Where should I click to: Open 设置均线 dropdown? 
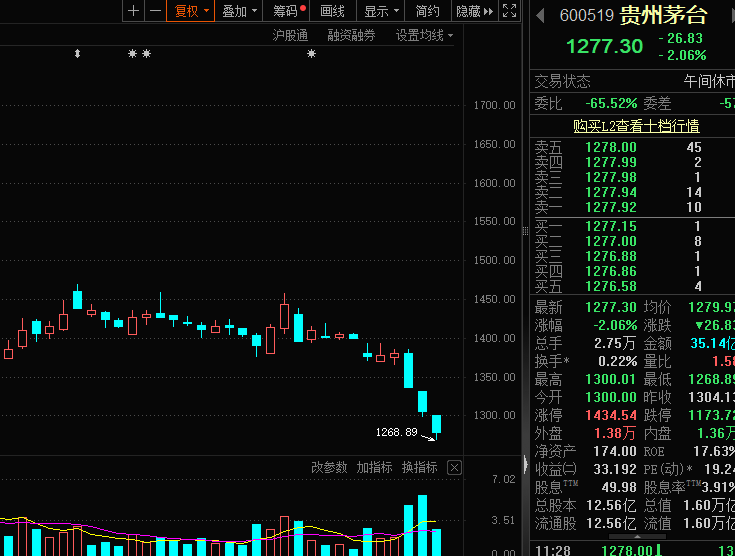tap(424, 35)
